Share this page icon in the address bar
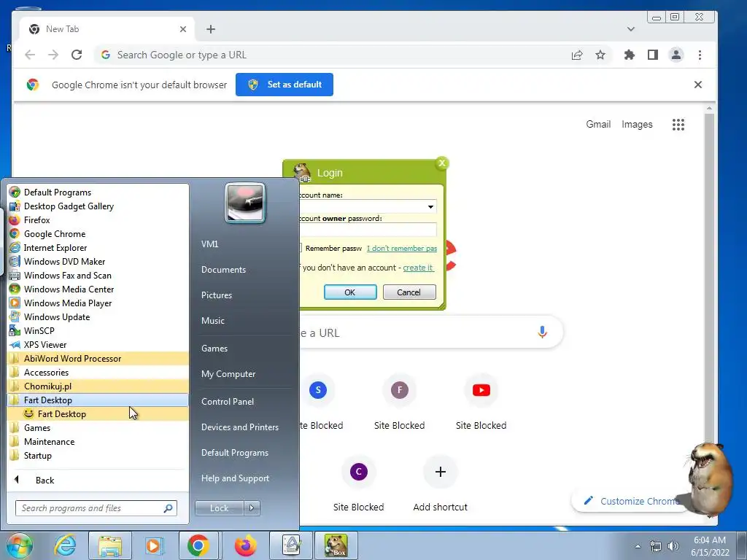Viewport: 747px width, 560px height. pos(577,55)
